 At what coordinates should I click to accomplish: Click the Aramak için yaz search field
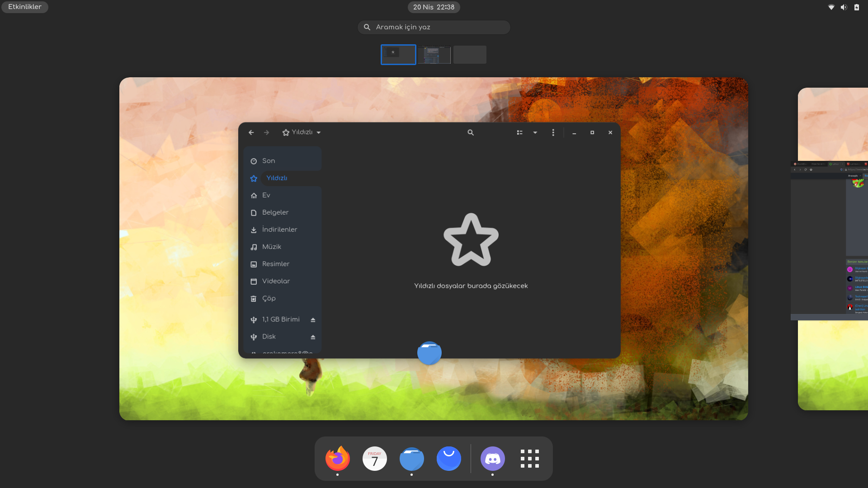click(x=434, y=27)
